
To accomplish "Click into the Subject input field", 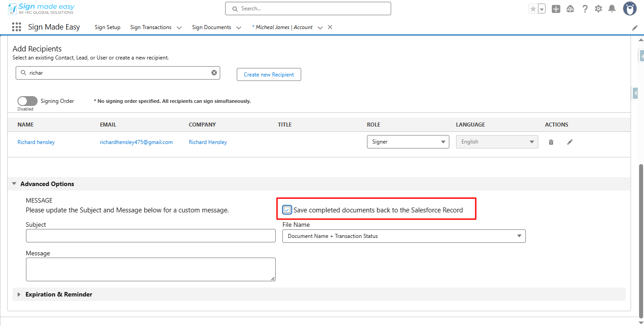I will tap(150, 236).
